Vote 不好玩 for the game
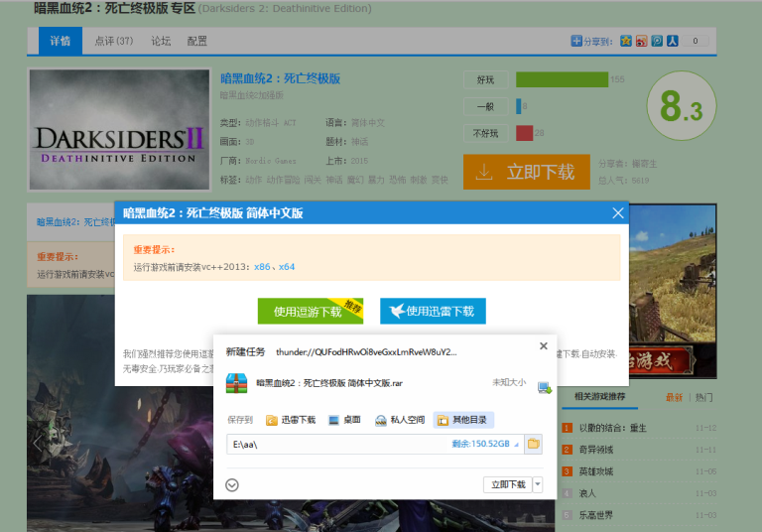This screenshot has height=532, width=762. click(485, 133)
